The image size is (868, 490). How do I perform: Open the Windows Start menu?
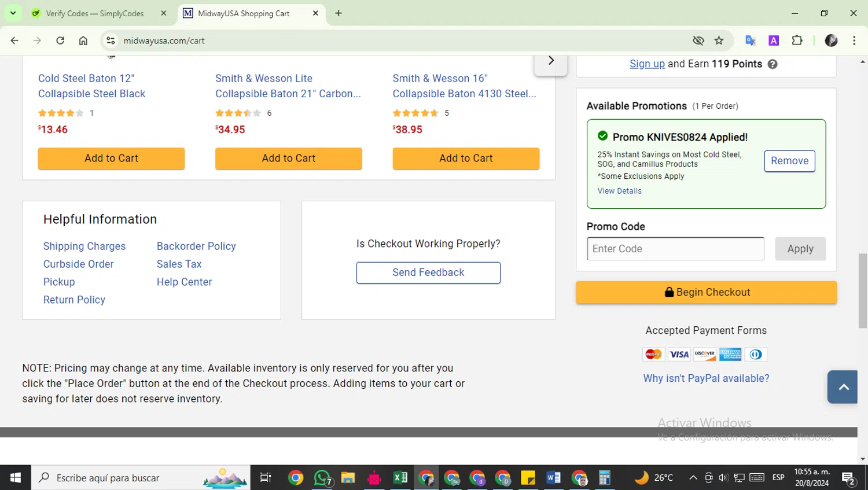pos(16,478)
